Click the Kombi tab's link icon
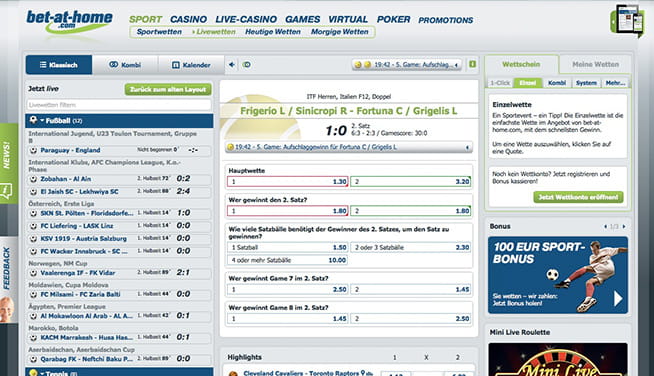The height and width of the screenshot is (376, 654). [x=113, y=65]
